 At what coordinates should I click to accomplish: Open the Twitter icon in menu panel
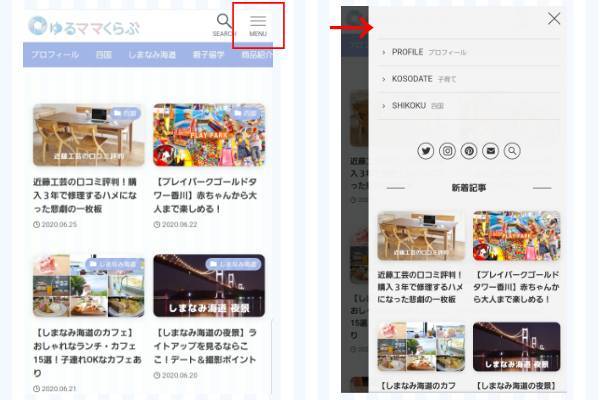click(426, 151)
